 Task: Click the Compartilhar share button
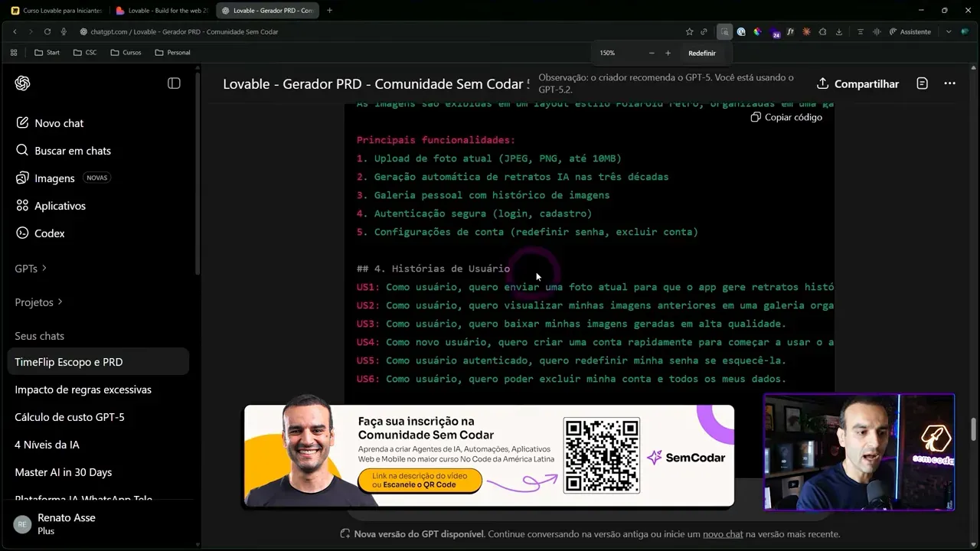pyautogui.click(x=857, y=83)
